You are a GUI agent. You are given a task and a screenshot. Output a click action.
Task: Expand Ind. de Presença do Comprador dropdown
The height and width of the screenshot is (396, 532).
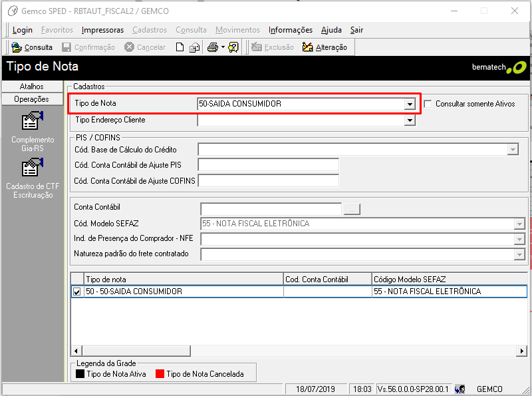519,240
